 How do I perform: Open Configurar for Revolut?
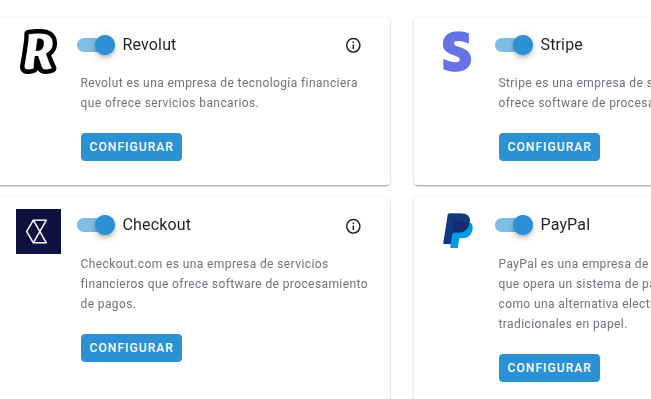pos(131,147)
